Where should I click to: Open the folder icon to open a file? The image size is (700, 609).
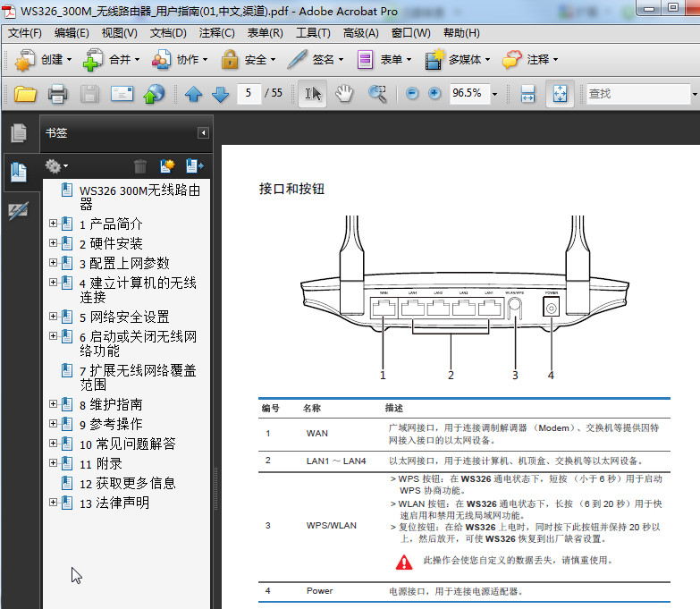point(25,94)
